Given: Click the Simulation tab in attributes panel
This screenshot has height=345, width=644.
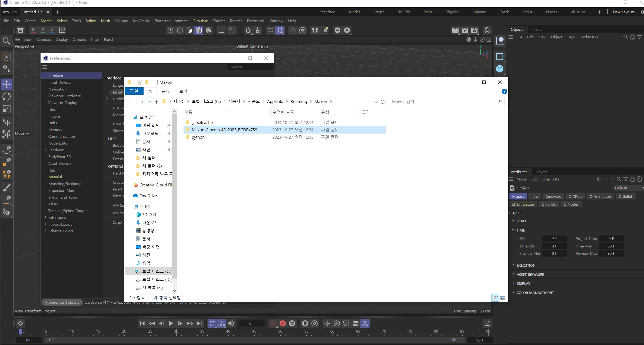Looking at the screenshot, I should (523, 204).
